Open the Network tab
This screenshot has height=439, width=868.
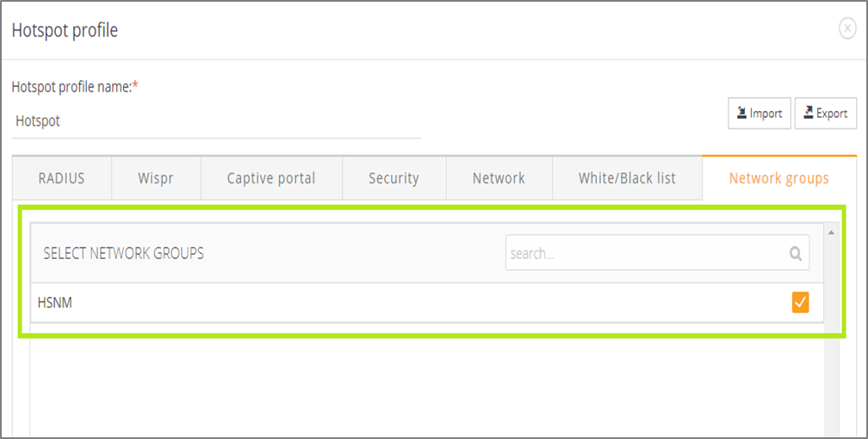point(499,178)
